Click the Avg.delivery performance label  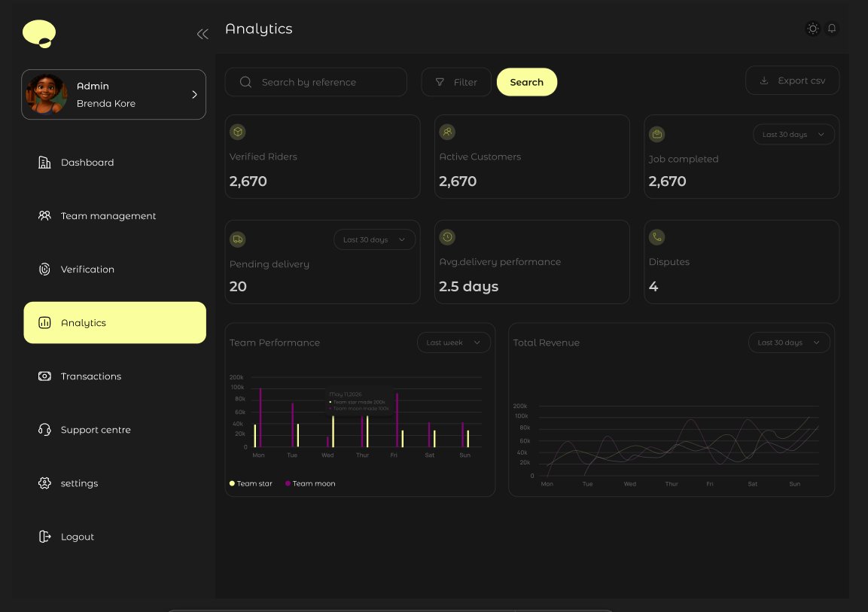(x=500, y=262)
